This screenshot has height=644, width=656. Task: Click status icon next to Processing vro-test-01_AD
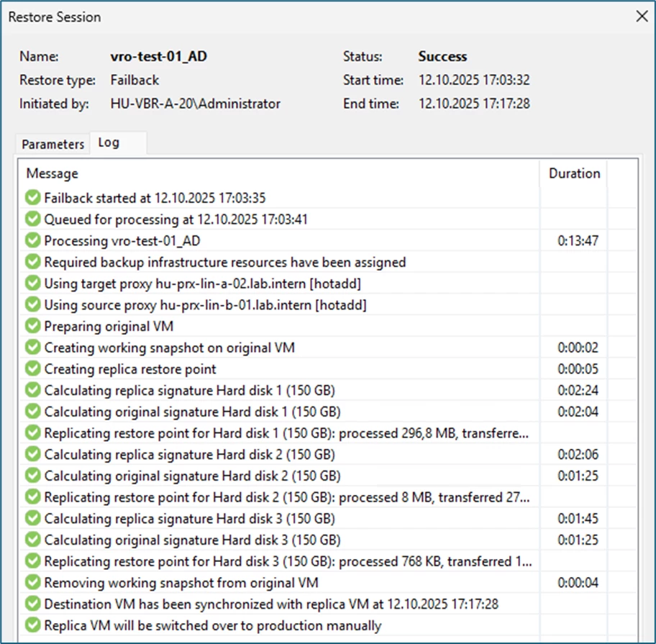tap(32, 241)
